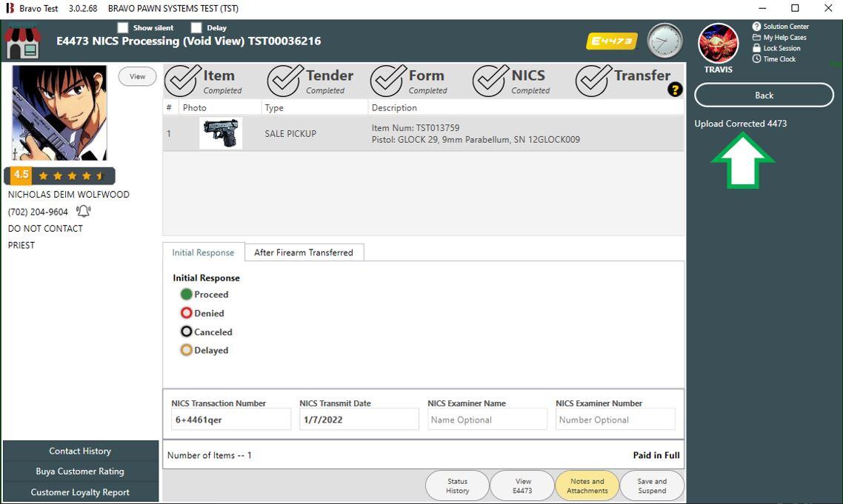Screen dimensions: 843x504
Task: Toggle the Show silent checkbox
Action: click(123, 27)
